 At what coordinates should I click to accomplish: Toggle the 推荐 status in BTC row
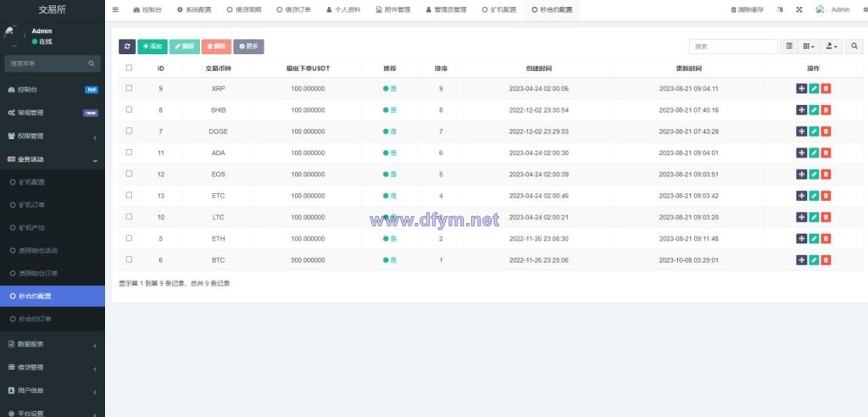[390, 259]
